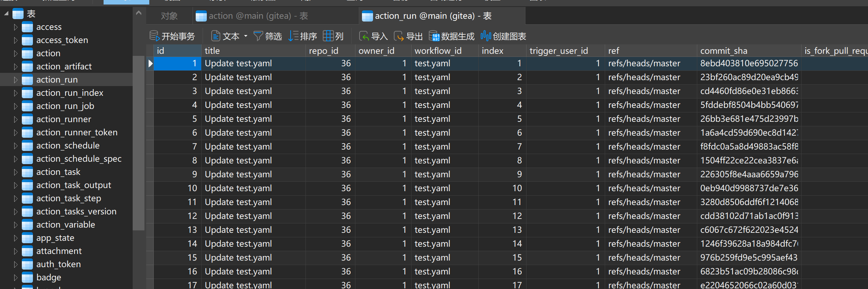Click commit_sha cell starting 0eb940d99887
Image resolution: width=868 pixels, height=289 pixels.
[749, 188]
